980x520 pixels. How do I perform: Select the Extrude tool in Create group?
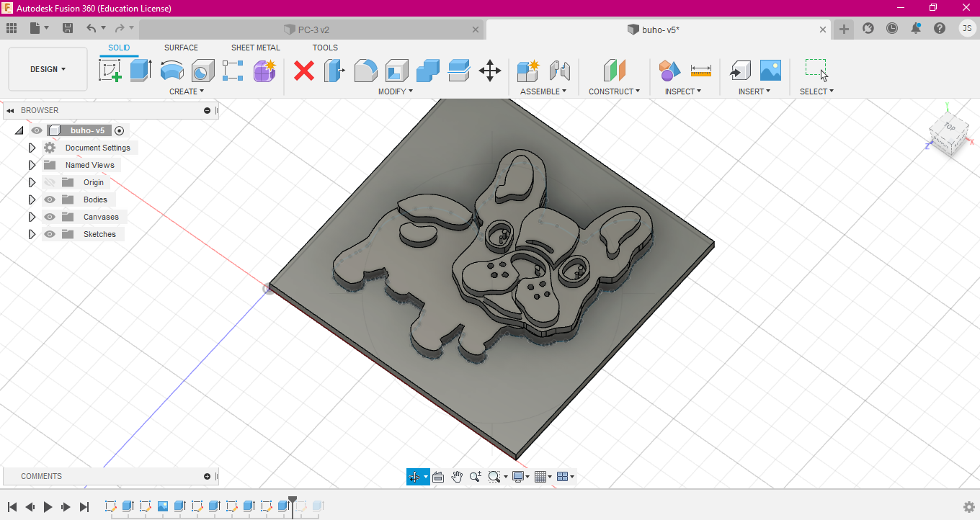[141, 71]
